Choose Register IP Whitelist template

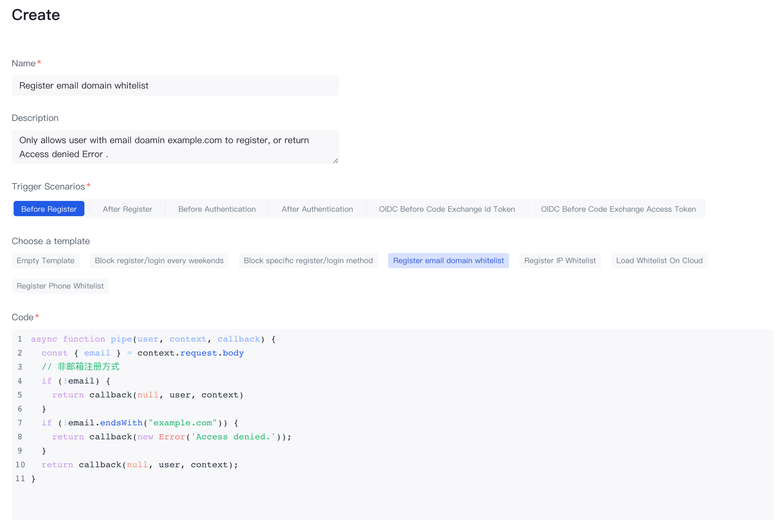click(560, 261)
